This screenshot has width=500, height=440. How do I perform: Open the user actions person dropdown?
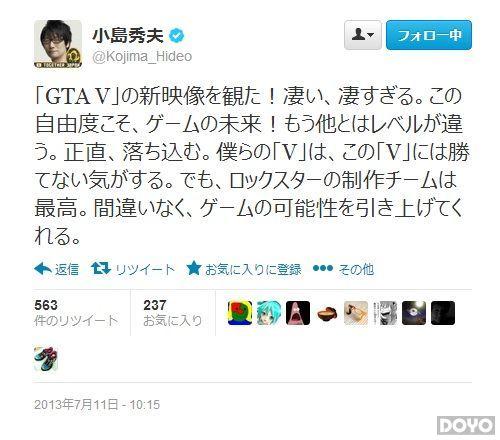(x=363, y=35)
